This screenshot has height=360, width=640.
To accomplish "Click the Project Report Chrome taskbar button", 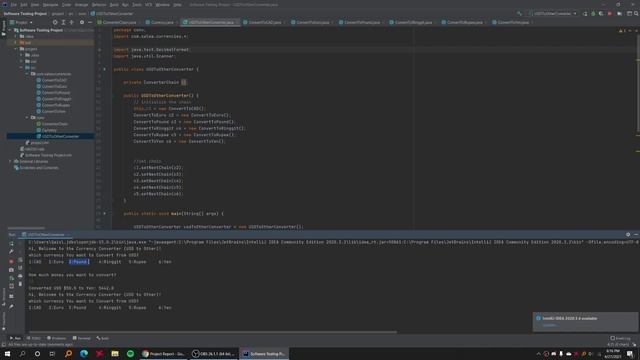I will pyautogui.click(x=164, y=353).
